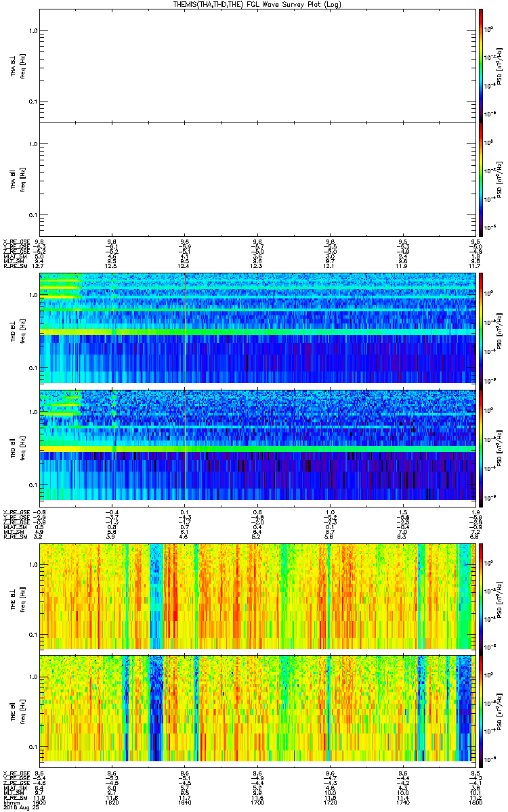Click the '1640' time label on the bottom axis
508x812 pixels.
tap(185, 802)
